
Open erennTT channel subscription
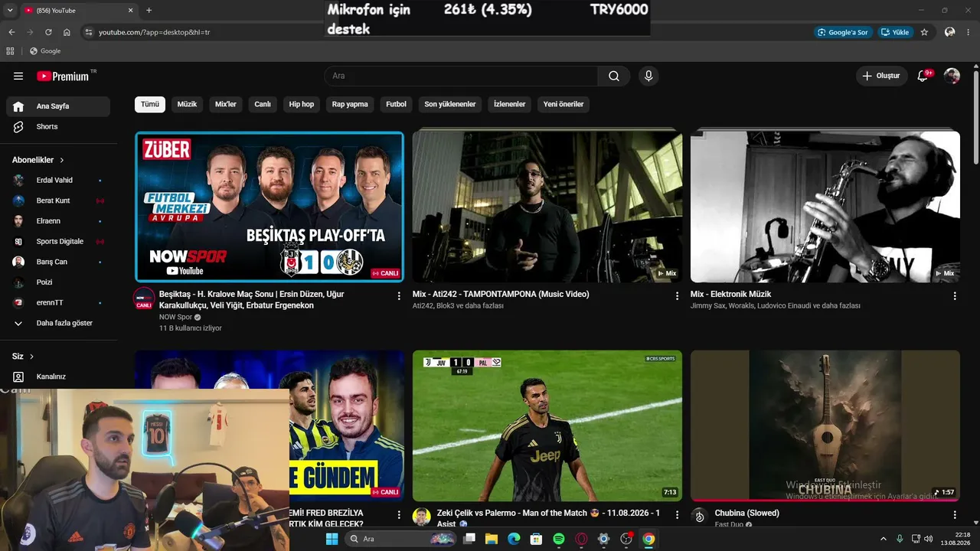pos(58,303)
